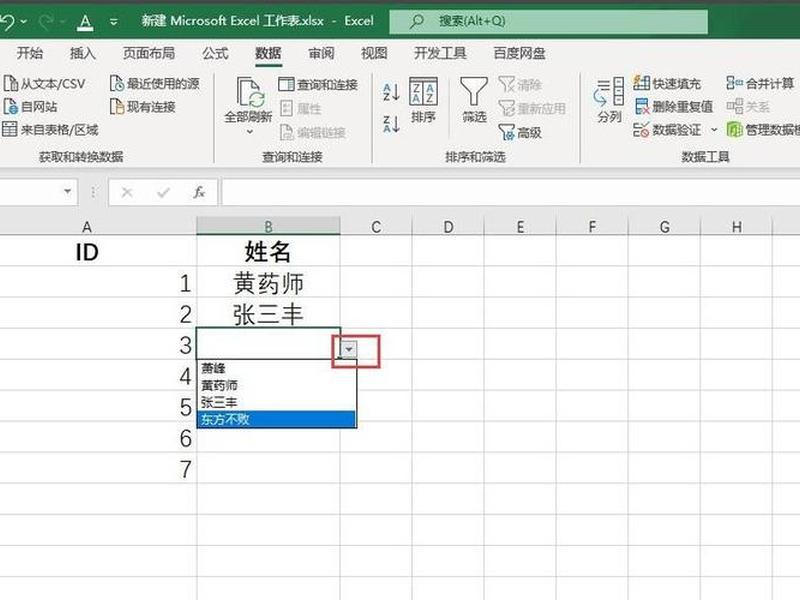Click the font color A icon
Viewport: 800px width, 600px height.
[x=85, y=22]
